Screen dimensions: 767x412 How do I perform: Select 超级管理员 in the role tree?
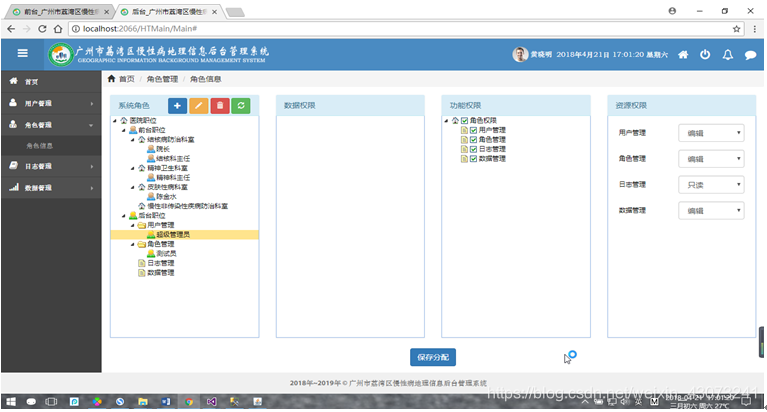click(173, 235)
